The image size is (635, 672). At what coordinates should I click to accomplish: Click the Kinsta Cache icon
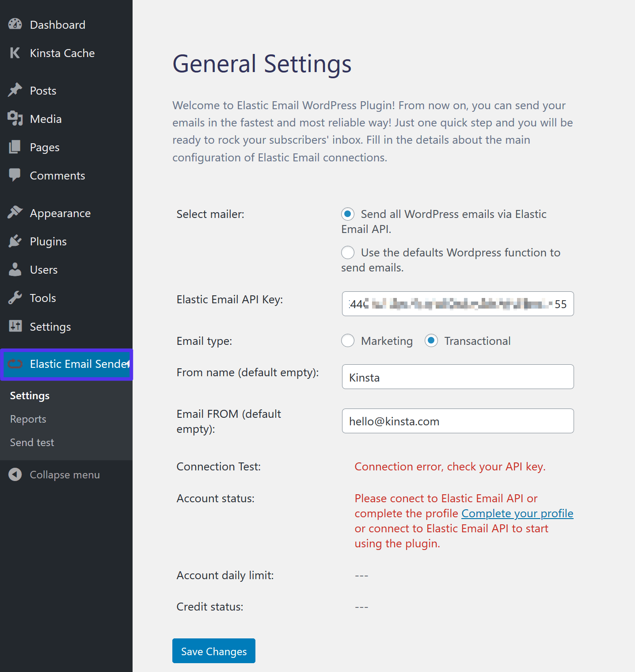tap(15, 53)
